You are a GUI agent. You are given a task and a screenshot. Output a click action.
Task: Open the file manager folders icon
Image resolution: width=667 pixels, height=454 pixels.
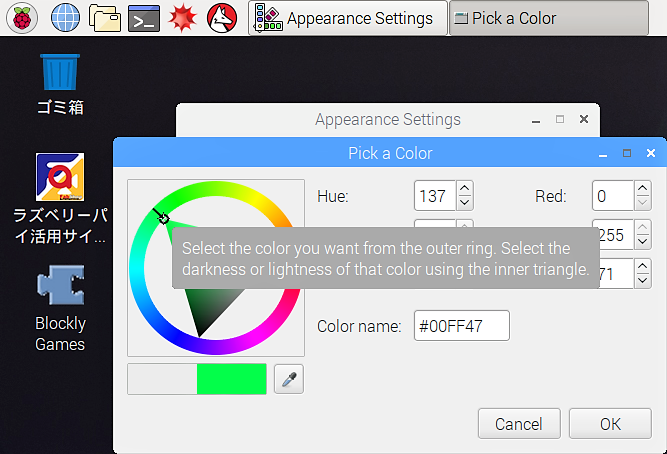pyautogui.click(x=105, y=18)
